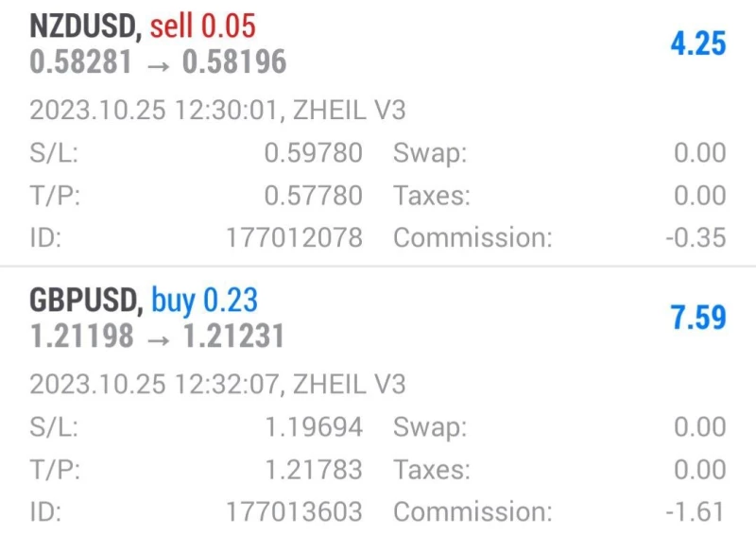
Task: Tap the Swap label in the NZDUSD trade
Action: [430, 153]
